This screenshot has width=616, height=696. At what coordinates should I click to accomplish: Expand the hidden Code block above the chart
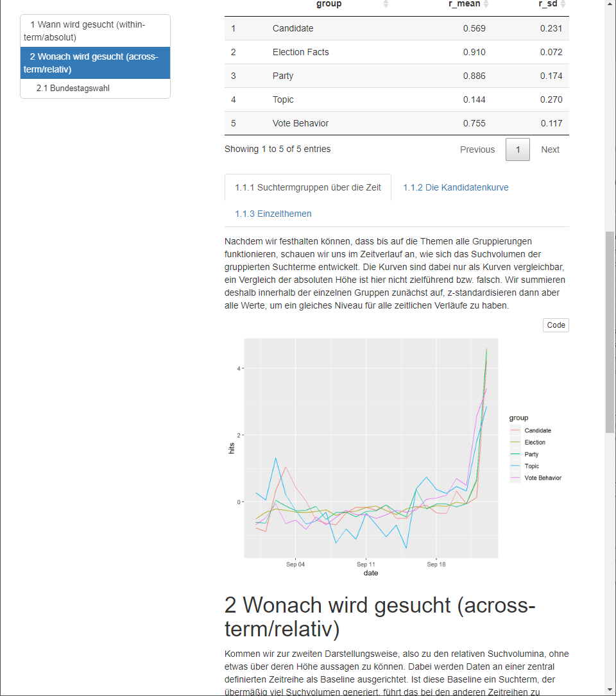click(x=556, y=325)
